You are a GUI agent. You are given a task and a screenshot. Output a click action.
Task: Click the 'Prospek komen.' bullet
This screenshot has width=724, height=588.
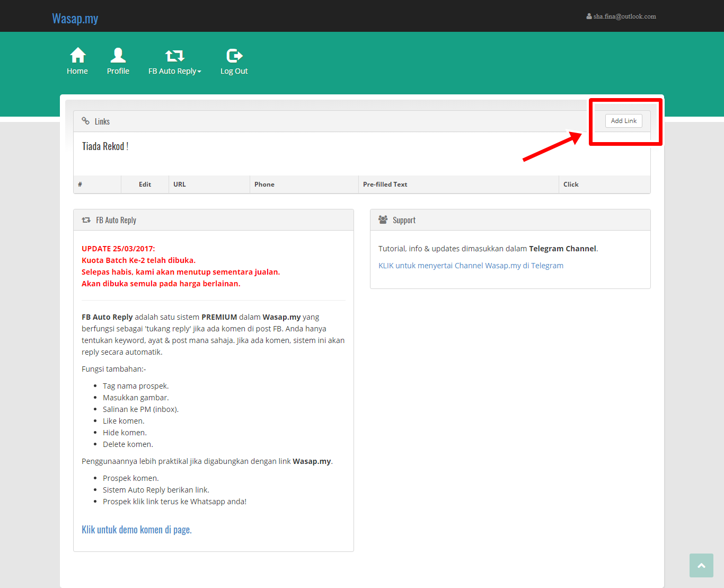pos(131,478)
